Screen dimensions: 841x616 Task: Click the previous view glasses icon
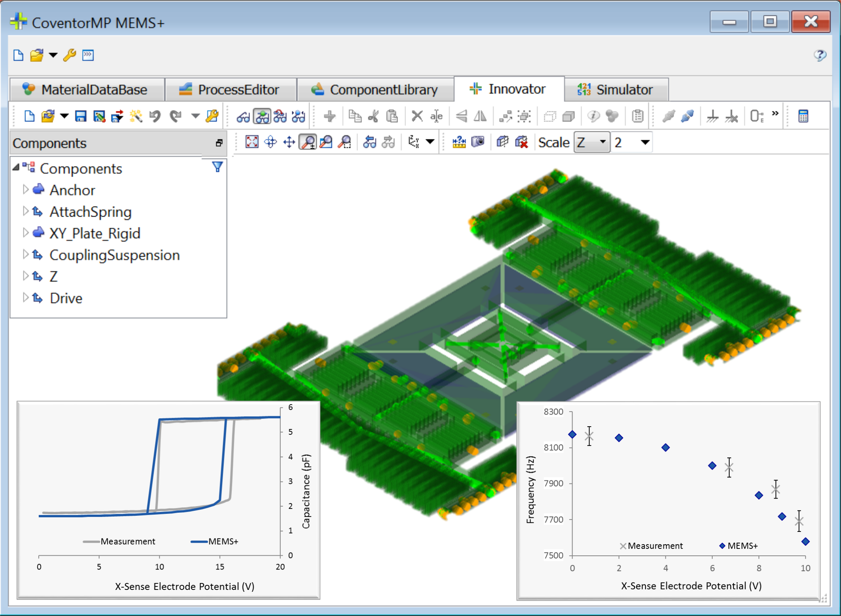(x=370, y=142)
